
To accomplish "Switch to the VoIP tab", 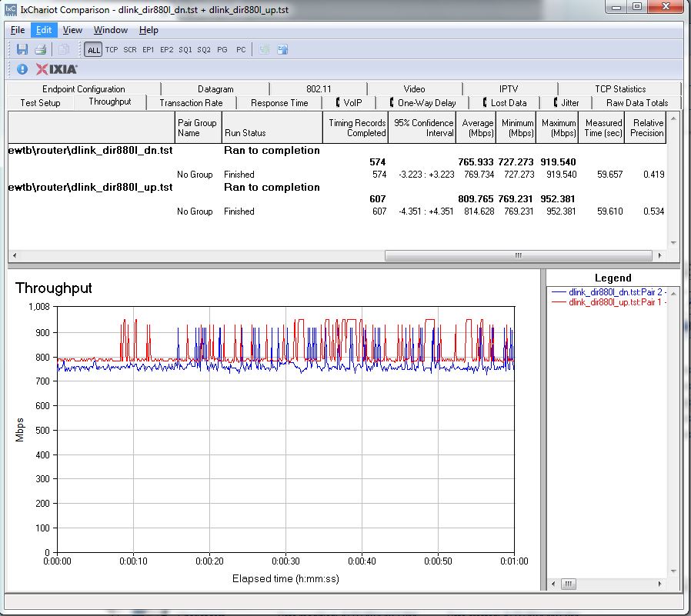I will coord(349,103).
